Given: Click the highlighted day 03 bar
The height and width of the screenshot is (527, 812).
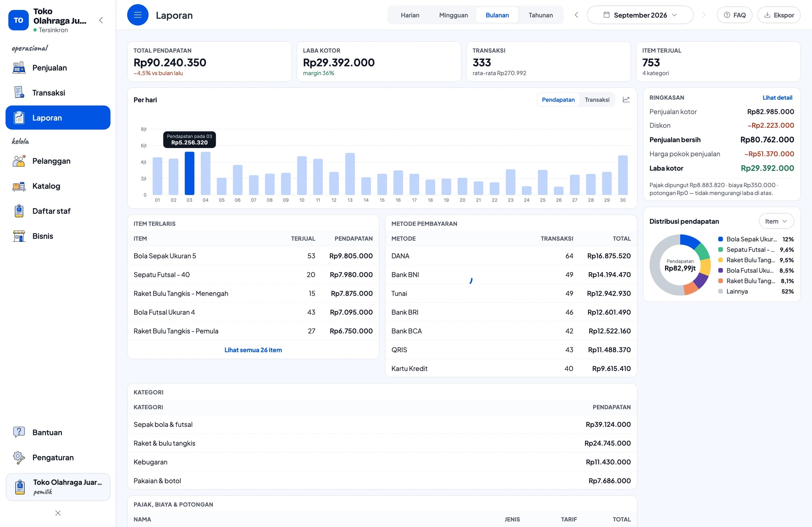Looking at the screenshot, I should 189,173.
